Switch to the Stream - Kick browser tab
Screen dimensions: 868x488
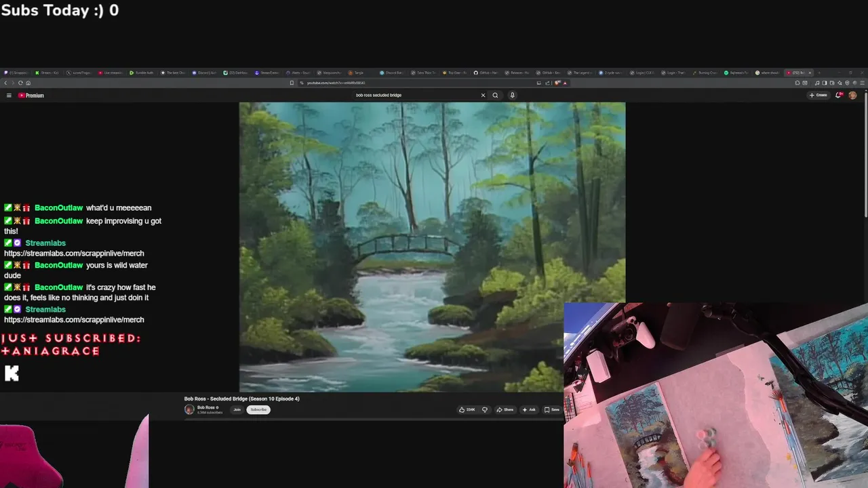[x=47, y=73]
